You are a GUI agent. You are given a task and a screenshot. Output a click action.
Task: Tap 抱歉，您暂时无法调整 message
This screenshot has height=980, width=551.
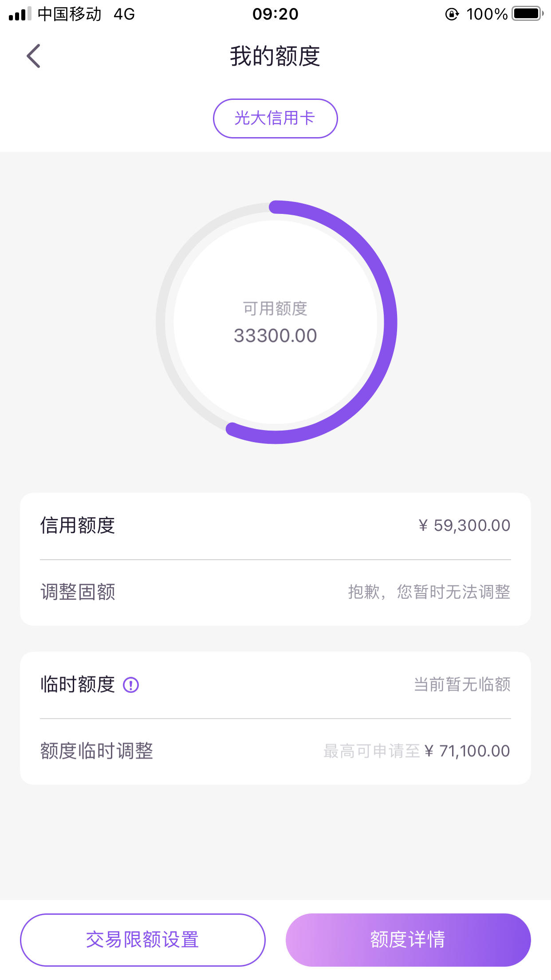429,592
